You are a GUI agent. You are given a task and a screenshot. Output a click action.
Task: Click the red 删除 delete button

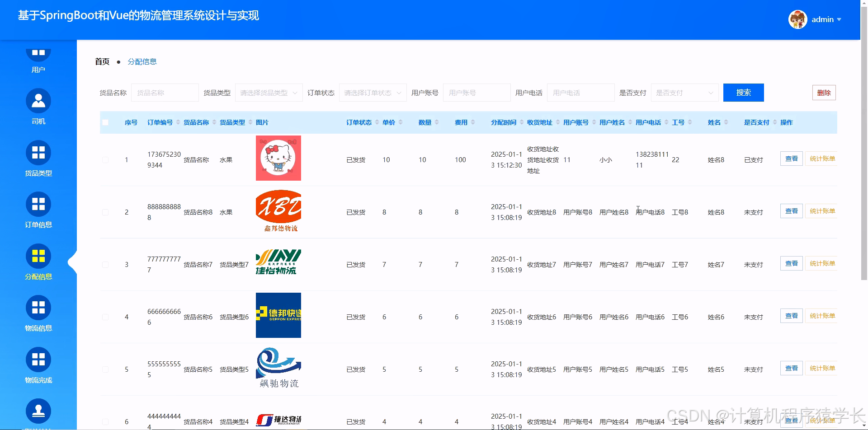(x=824, y=92)
